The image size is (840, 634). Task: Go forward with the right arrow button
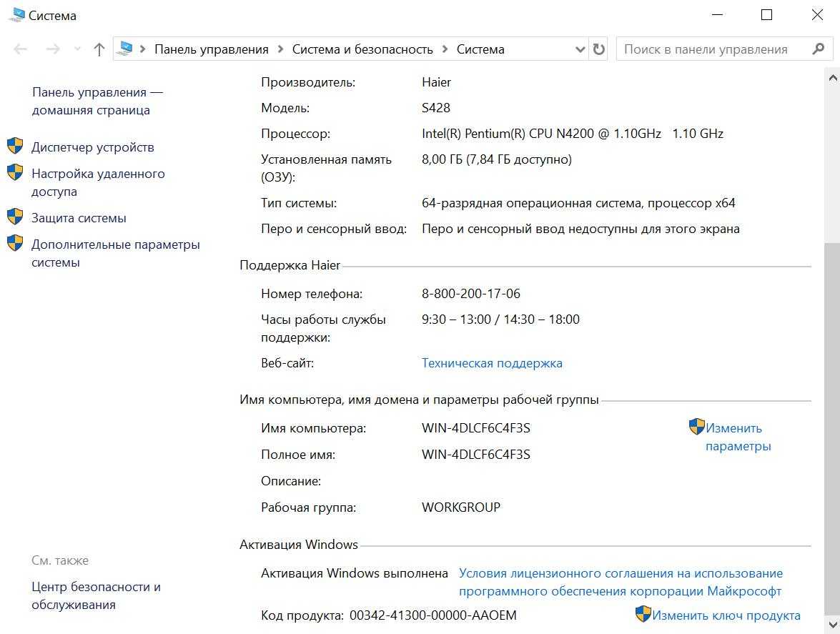click(x=52, y=49)
